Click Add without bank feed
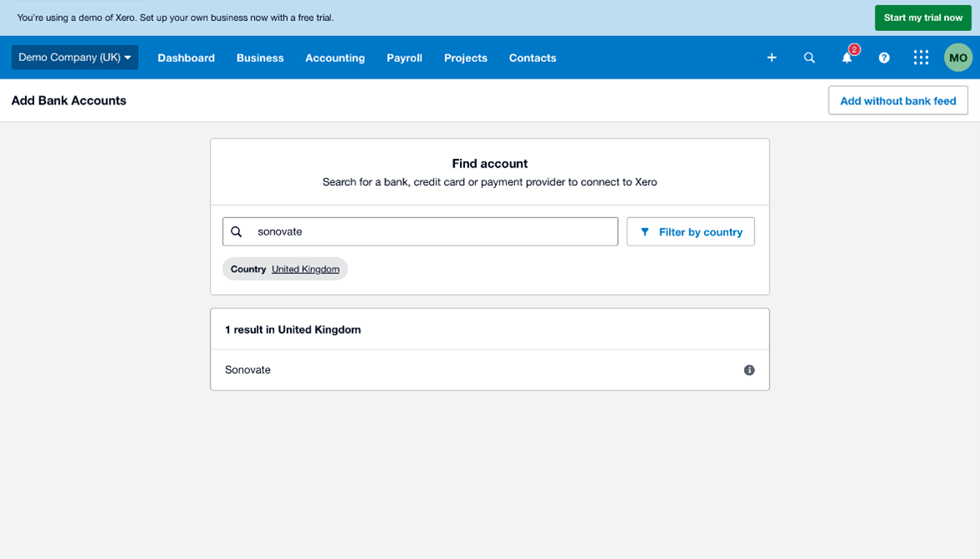 tap(897, 100)
